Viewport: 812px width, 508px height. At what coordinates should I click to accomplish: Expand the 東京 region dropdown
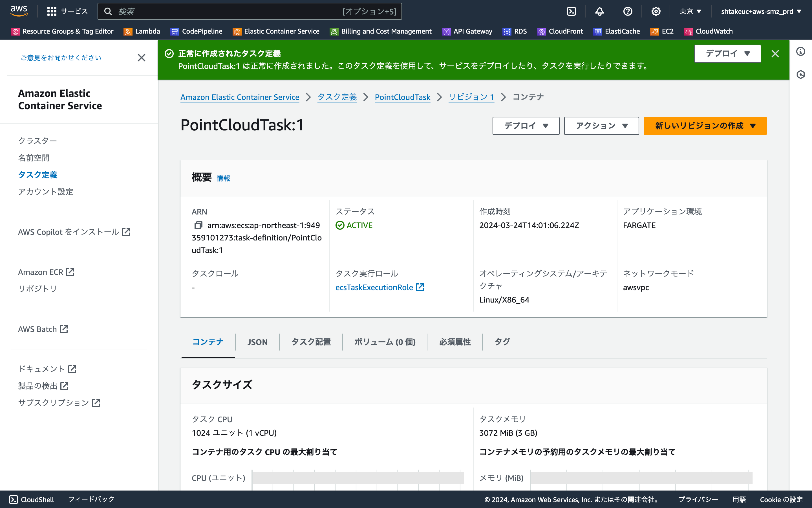(x=690, y=11)
